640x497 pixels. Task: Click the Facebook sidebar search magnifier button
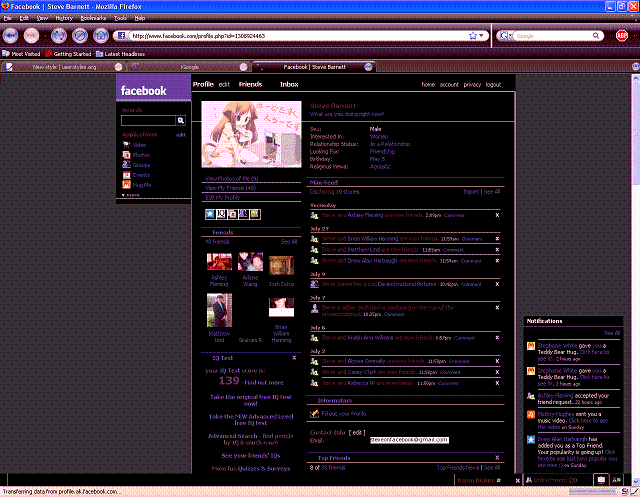(x=180, y=120)
